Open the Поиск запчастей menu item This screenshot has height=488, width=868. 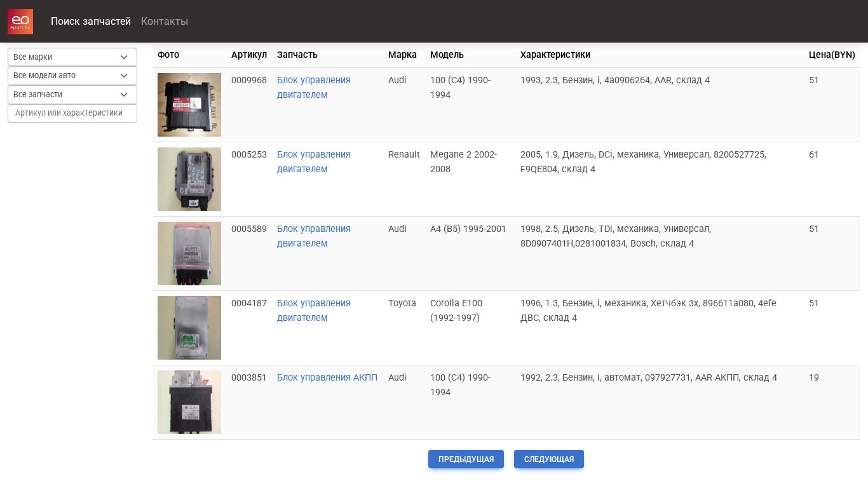[x=91, y=22]
